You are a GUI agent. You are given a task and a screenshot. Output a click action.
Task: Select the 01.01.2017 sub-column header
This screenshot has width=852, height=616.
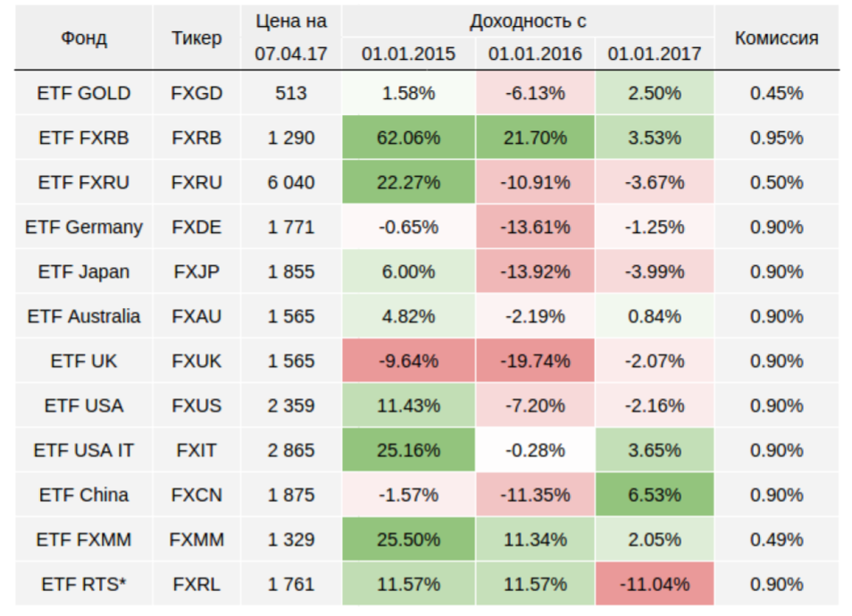655,54
